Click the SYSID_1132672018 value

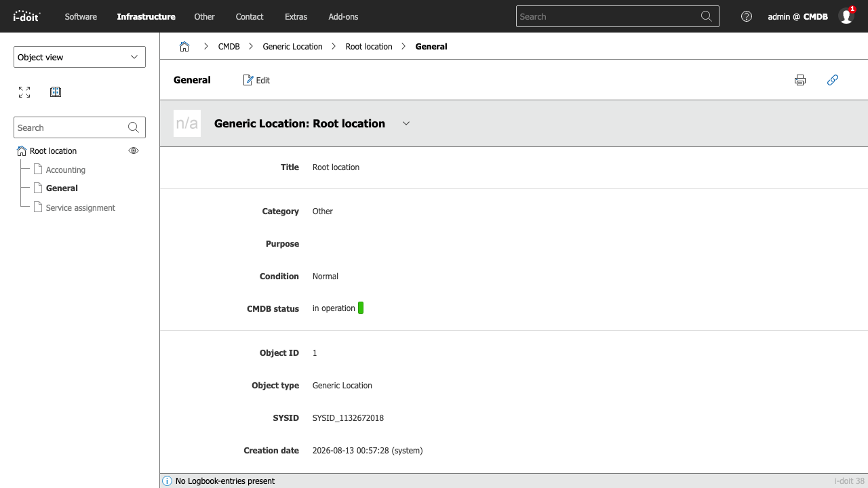348,418
